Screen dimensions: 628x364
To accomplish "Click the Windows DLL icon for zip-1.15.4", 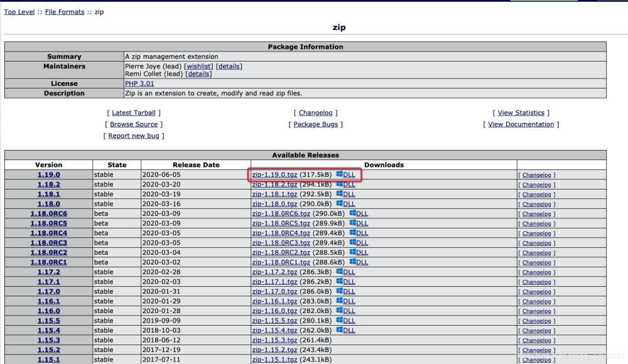I will 340,331.
